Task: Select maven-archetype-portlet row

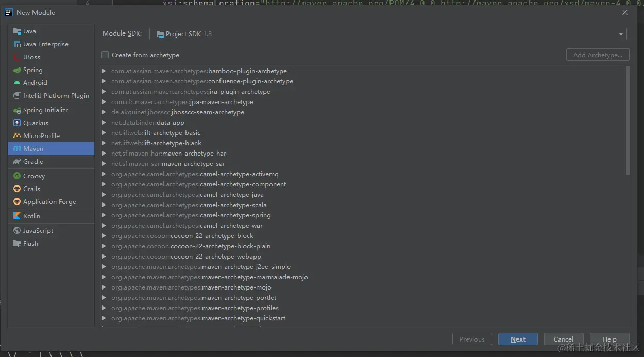Action: pos(363,298)
